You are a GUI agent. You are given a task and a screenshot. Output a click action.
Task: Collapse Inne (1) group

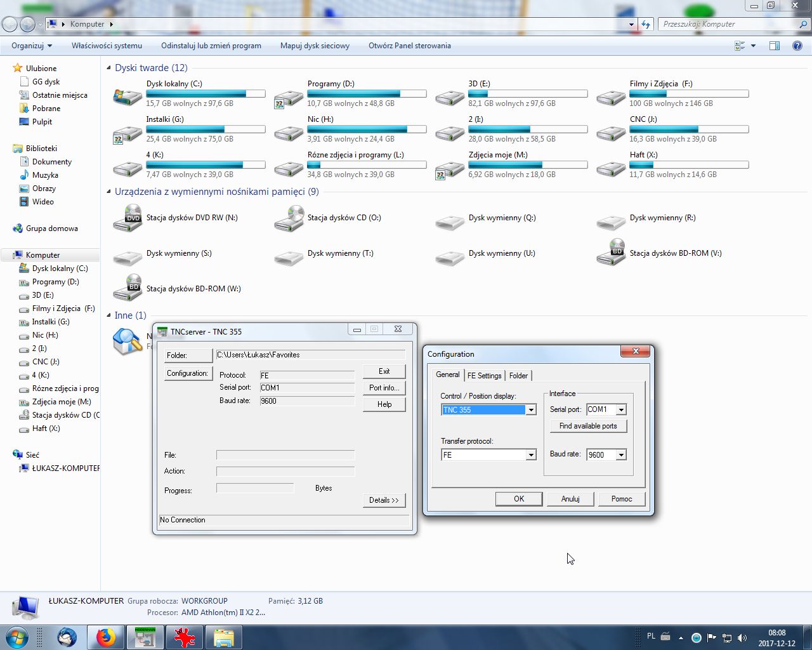click(109, 315)
